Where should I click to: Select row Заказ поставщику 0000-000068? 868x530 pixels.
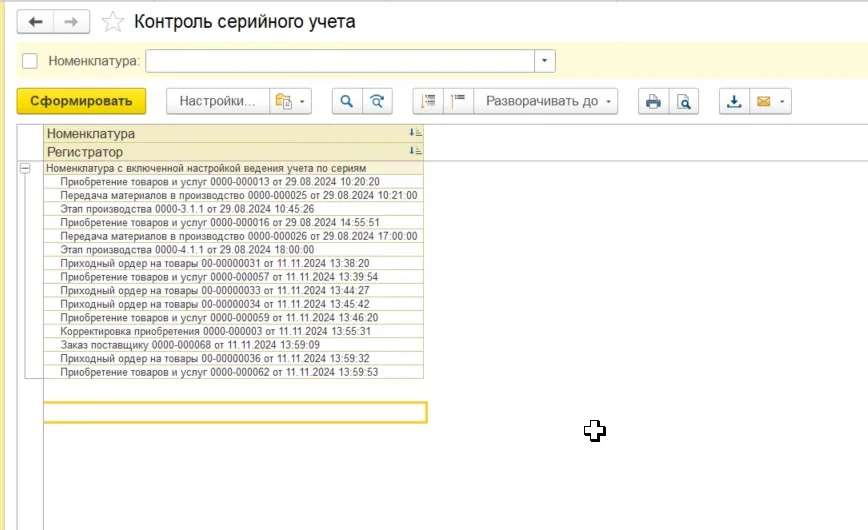234,344
